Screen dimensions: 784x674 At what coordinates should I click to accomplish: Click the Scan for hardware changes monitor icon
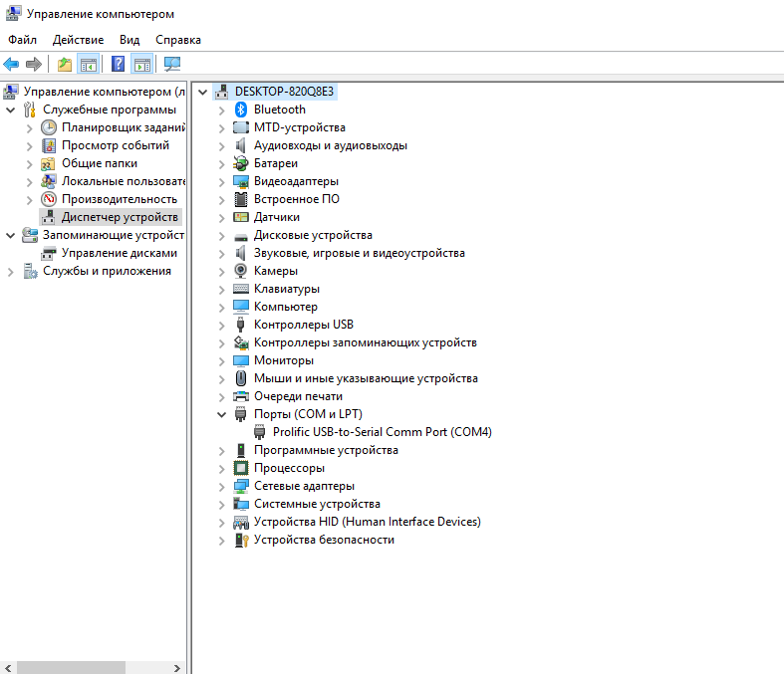(172, 64)
